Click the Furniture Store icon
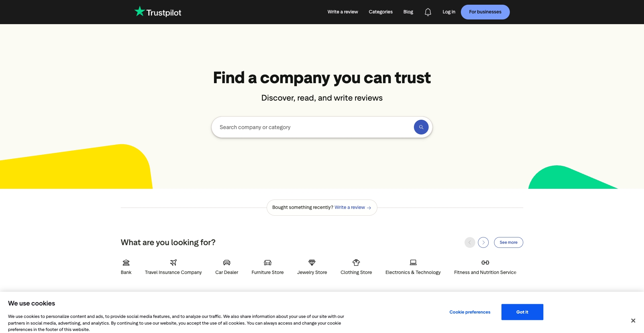The height and width of the screenshot is (333, 644). pyautogui.click(x=267, y=263)
